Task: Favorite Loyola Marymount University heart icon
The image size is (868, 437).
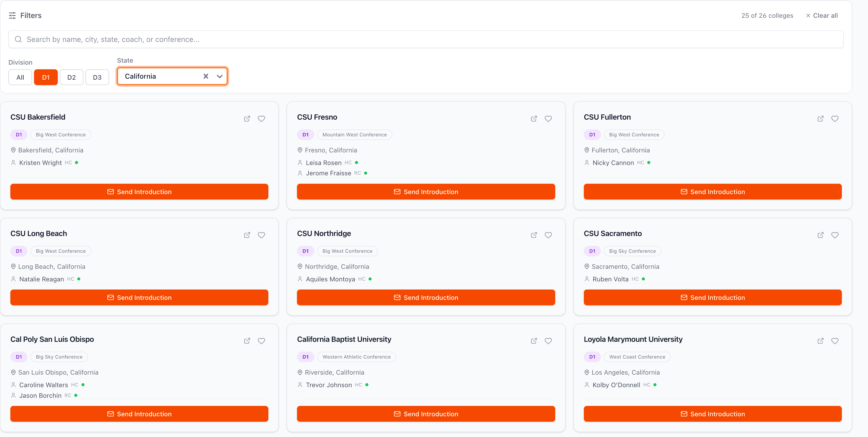Action: click(x=835, y=341)
